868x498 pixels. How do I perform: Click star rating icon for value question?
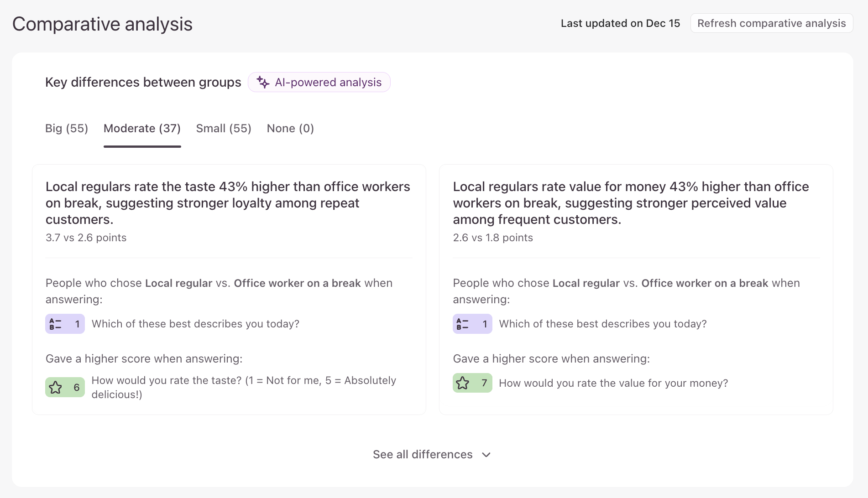click(x=463, y=383)
